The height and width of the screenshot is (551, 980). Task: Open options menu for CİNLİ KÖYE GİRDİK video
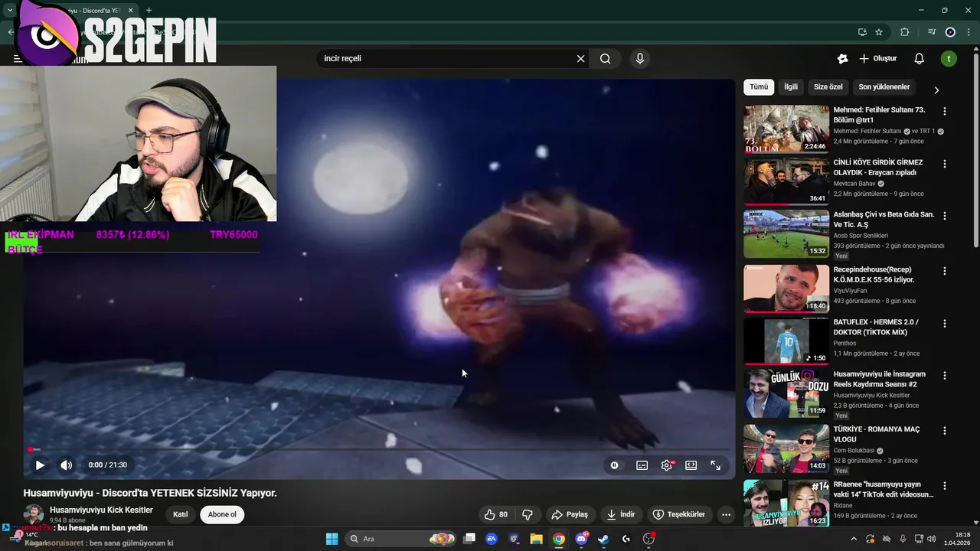coord(944,164)
